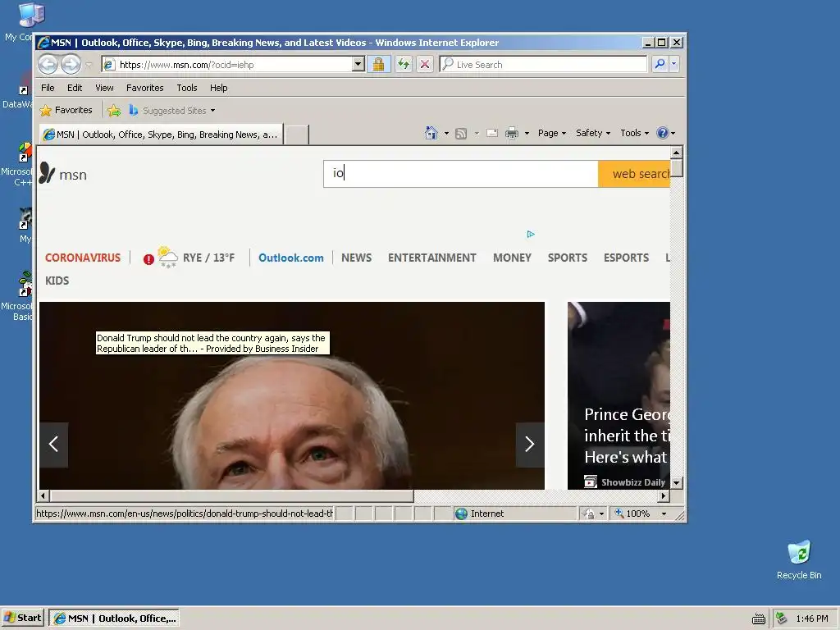Viewport: 840px width, 630px height.
Task: Open the ENTERTAINMENT section
Action: (431, 258)
